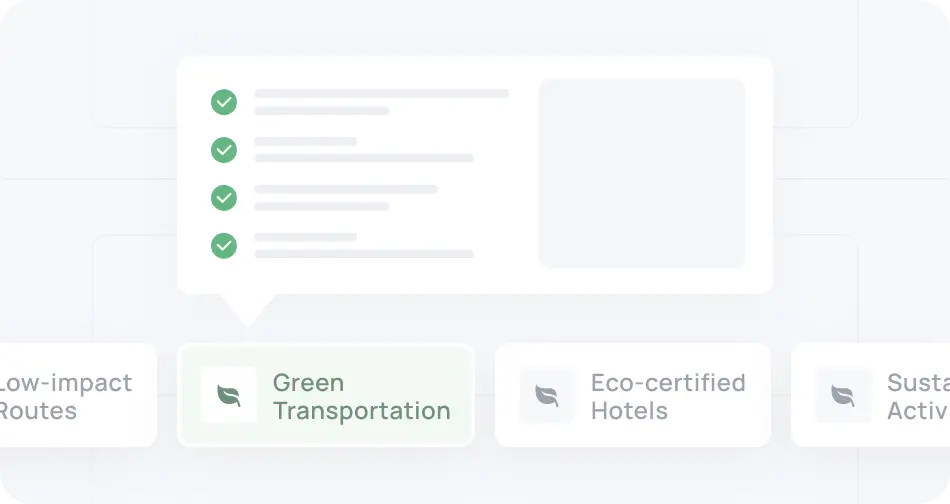Screen dimensions: 950x504
Task: Click the gray leaf icon beside Eco-certified Hotels
Action: tap(547, 395)
